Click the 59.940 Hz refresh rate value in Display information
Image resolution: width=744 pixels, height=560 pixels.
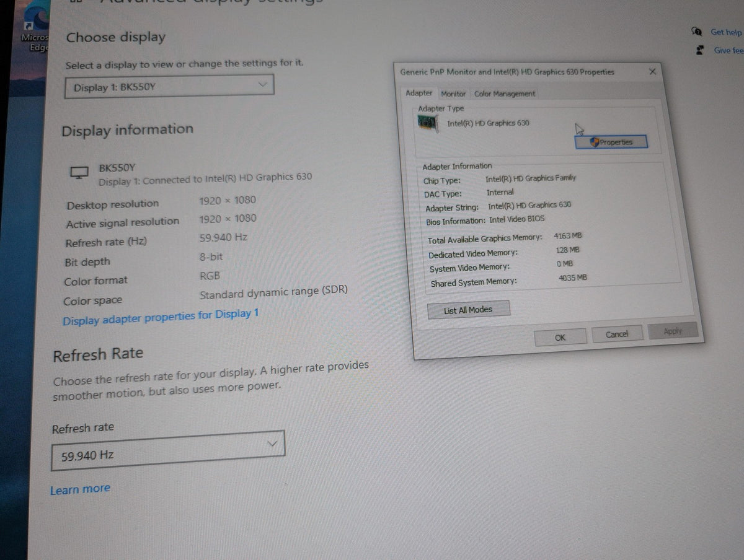tap(223, 237)
